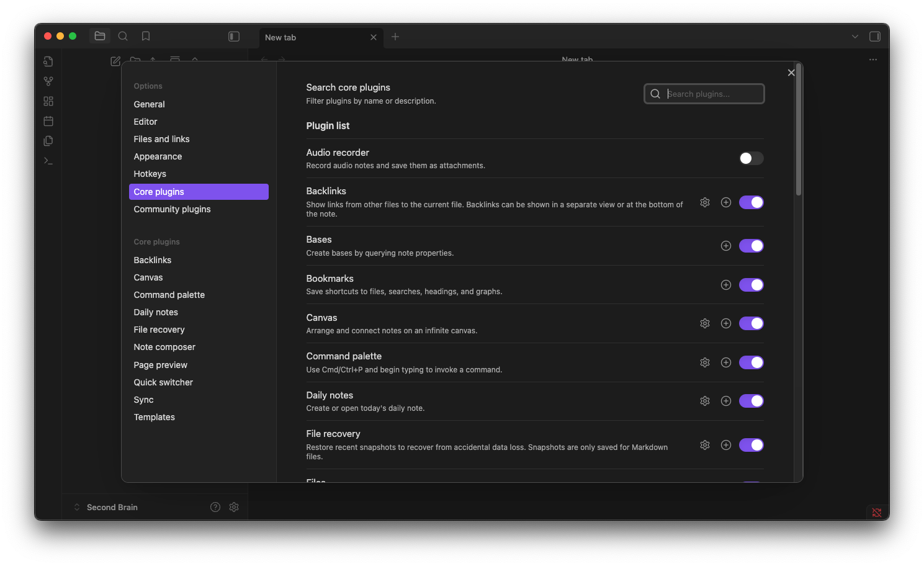Screen dimensions: 924x566
Task: Turn off the Canvas plugin
Action: [x=751, y=323]
